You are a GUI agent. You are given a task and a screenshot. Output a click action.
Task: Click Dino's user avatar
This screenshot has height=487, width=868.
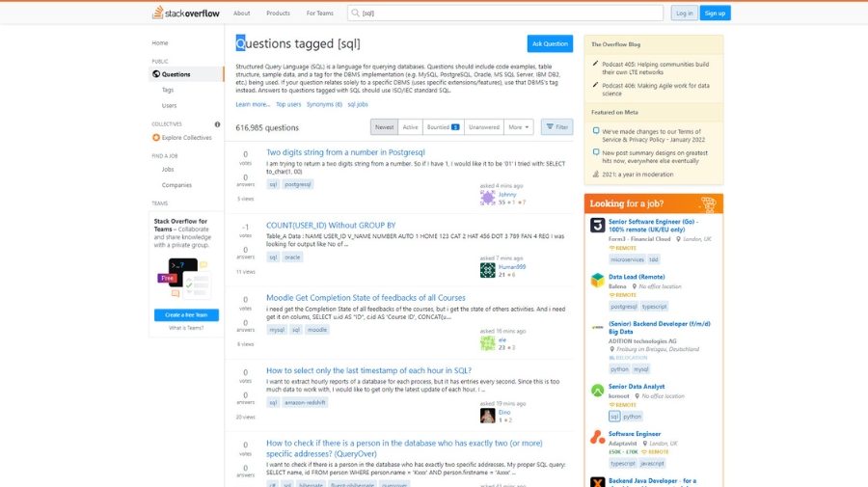[488, 416]
